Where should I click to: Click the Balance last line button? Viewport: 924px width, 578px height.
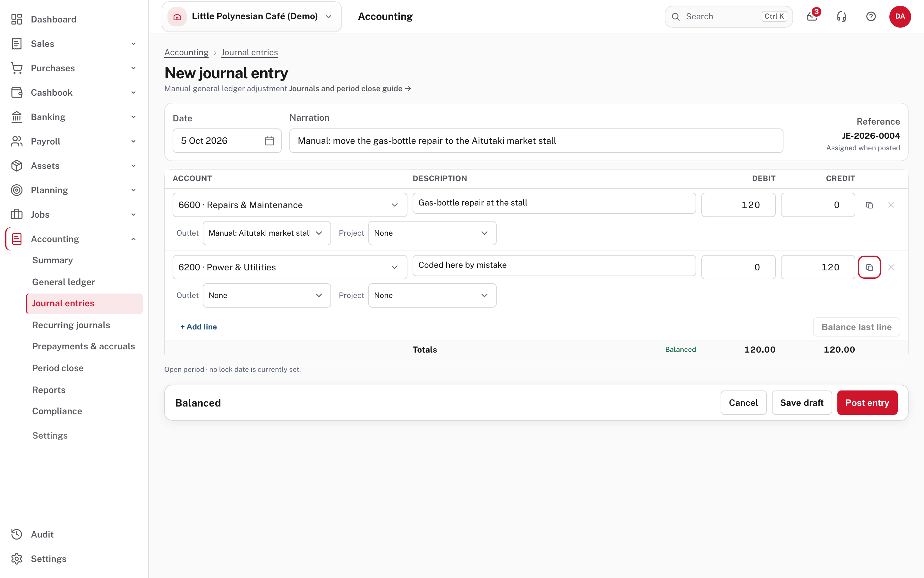(x=856, y=327)
